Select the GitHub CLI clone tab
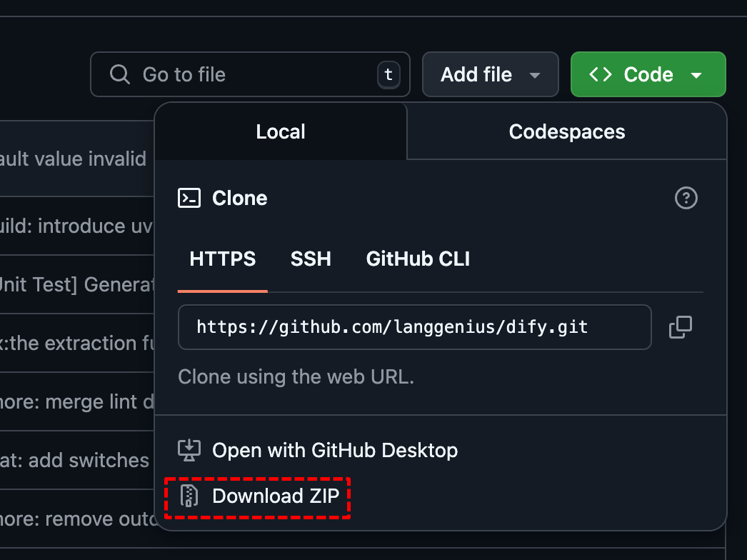 point(418,259)
